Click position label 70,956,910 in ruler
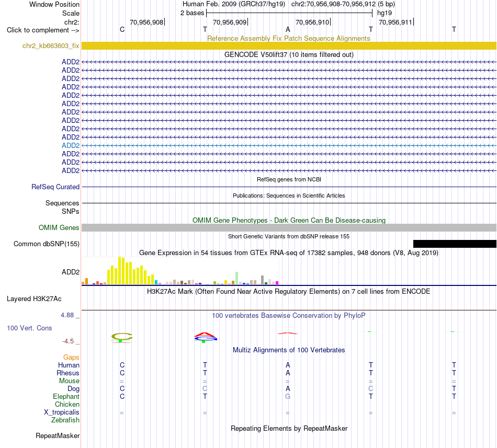This screenshot has width=497, height=448. 312,22
